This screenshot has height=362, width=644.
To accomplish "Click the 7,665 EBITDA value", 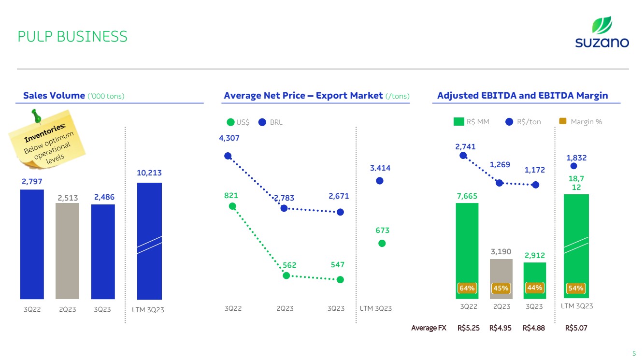I will click(467, 195).
